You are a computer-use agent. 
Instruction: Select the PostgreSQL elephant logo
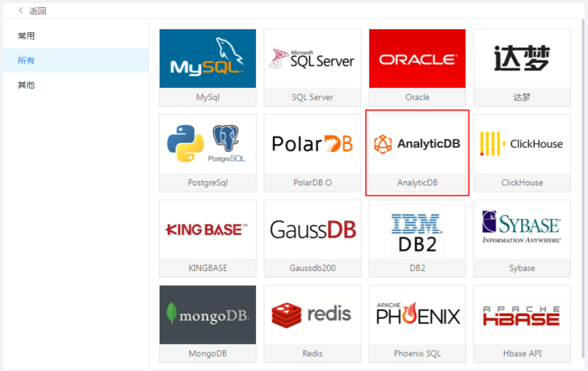[227, 143]
